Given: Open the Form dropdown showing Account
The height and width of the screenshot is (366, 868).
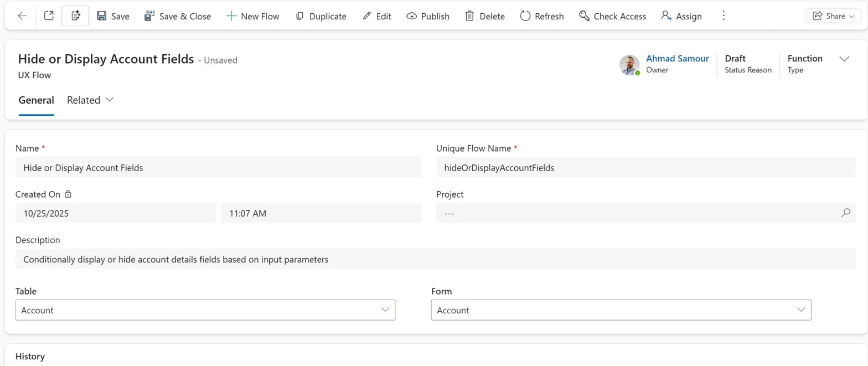Looking at the screenshot, I should click(621, 310).
